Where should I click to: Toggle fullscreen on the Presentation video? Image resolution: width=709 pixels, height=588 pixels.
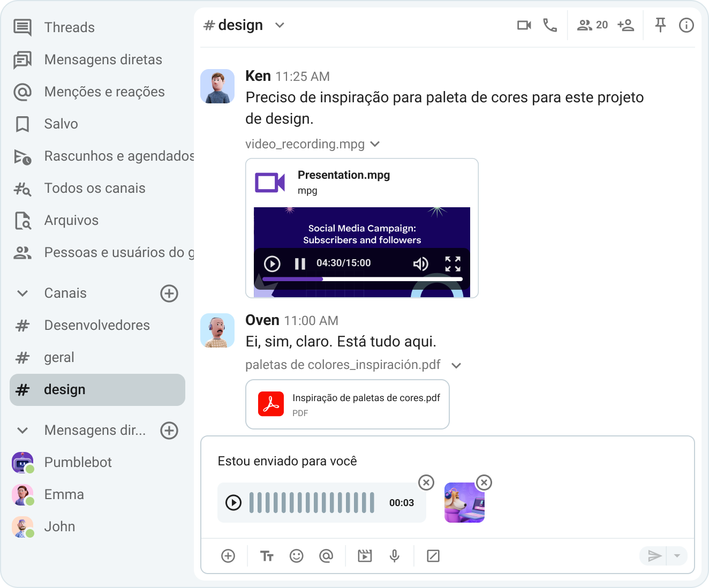click(x=452, y=263)
